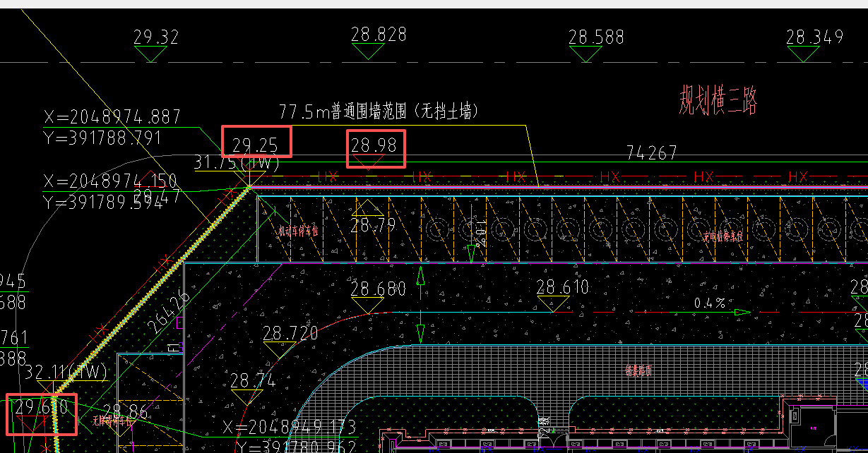Screen dimensions: 868x453
Task: Click the 无障碍停车位 red label
Action: 114,421
